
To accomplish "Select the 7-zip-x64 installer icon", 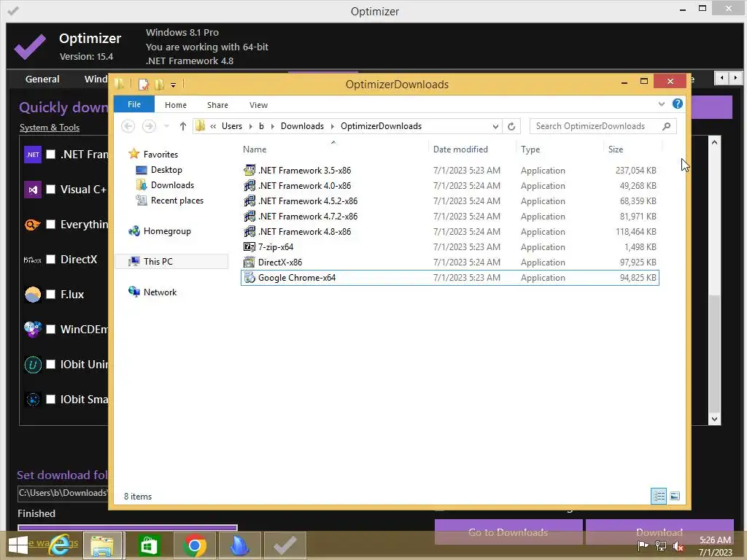I will click(x=249, y=246).
